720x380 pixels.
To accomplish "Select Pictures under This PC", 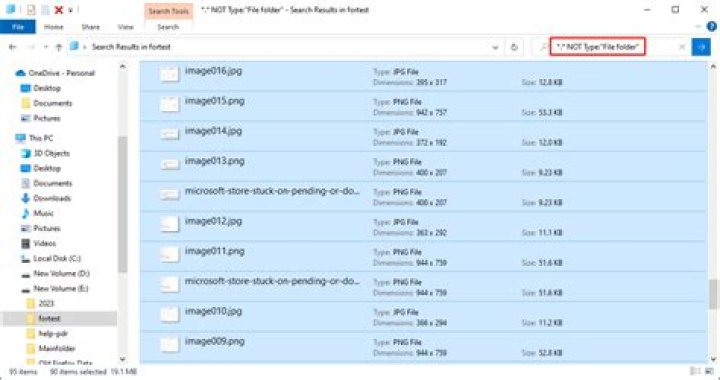I will (47, 229).
